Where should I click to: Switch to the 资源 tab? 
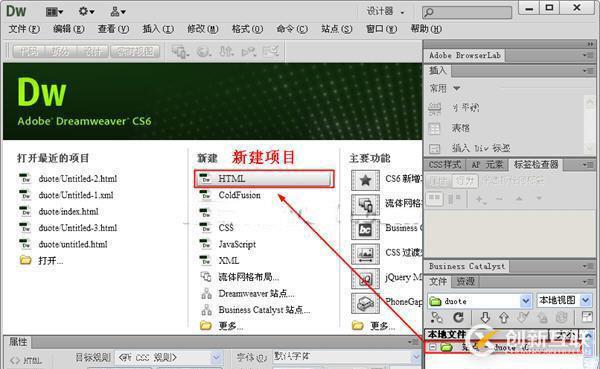[x=465, y=282]
